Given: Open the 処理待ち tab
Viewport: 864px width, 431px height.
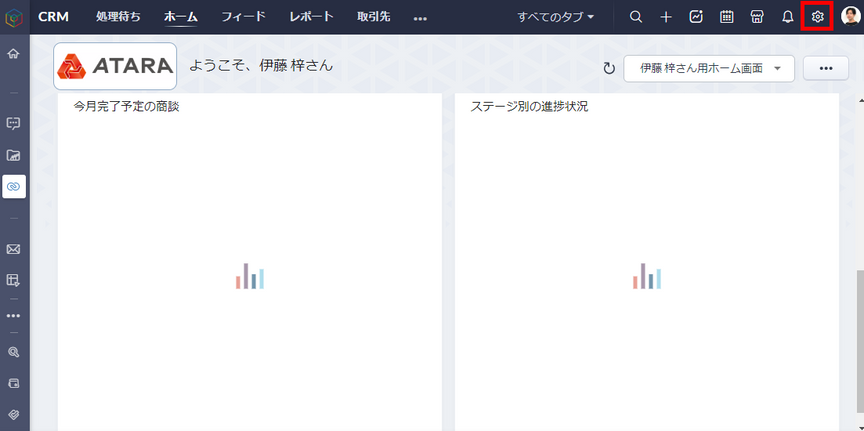Looking at the screenshot, I should [x=118, y=17].
